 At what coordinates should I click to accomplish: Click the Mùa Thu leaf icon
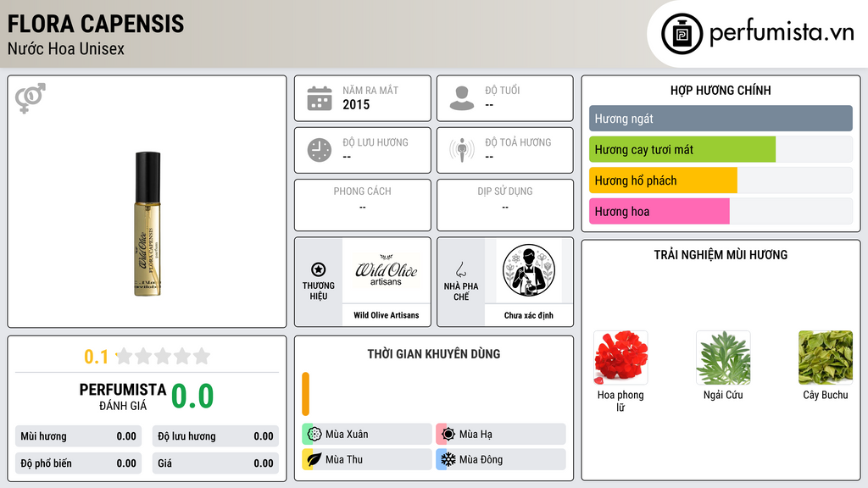click(x=314, y=459)
